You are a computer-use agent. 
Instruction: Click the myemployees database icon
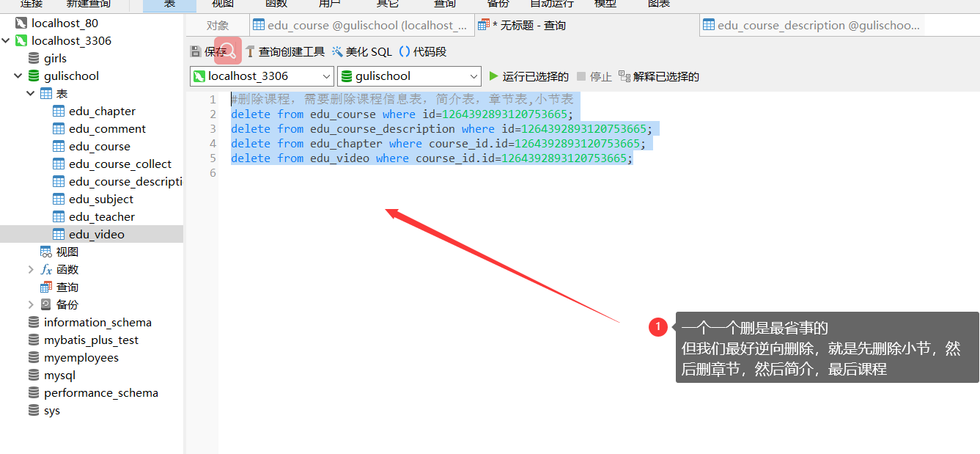click(34, 358)
